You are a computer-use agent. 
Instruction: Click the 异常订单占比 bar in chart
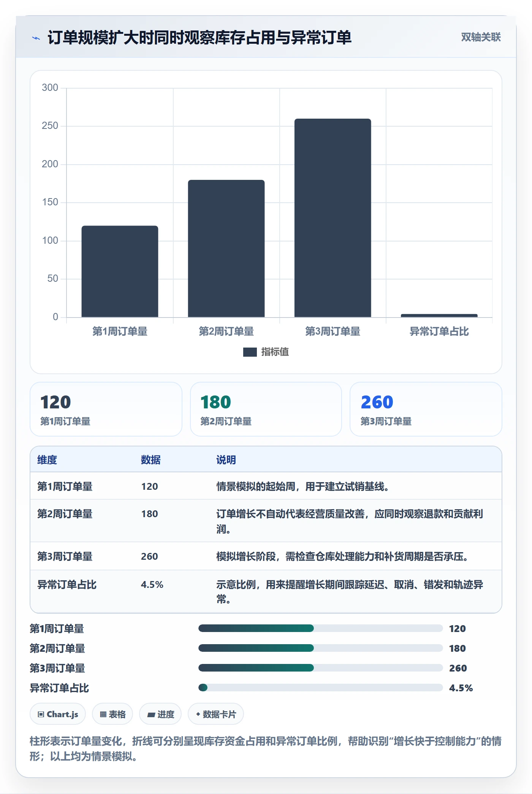pos(439,316)
